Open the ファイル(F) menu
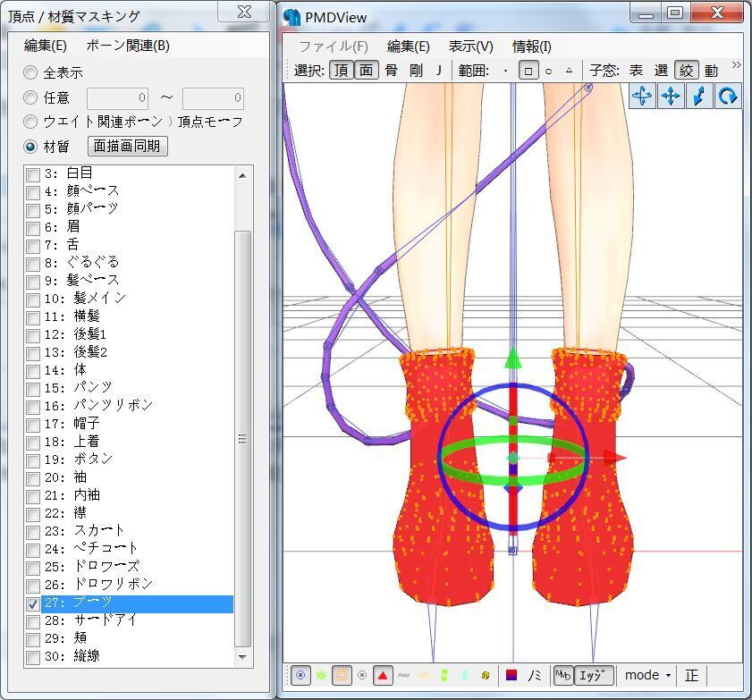 333,46
